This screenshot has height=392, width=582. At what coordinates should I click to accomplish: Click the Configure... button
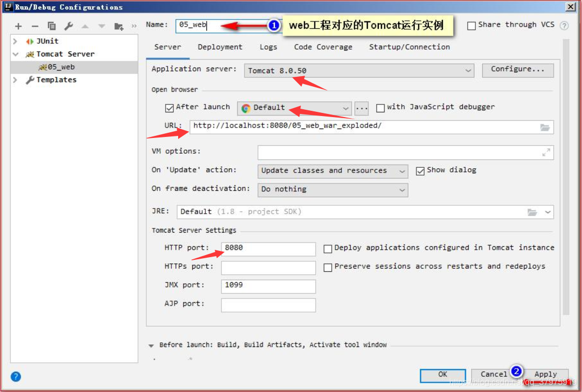pos(518,70)
